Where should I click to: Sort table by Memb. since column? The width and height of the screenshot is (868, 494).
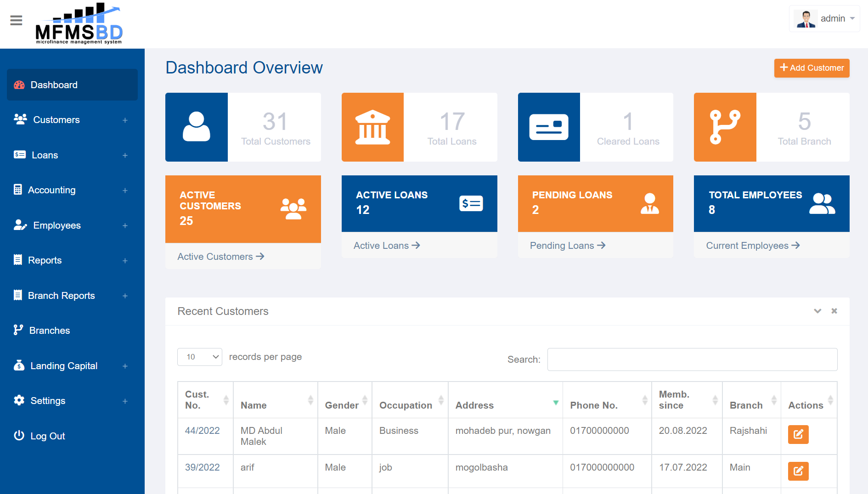coord(687,400)
